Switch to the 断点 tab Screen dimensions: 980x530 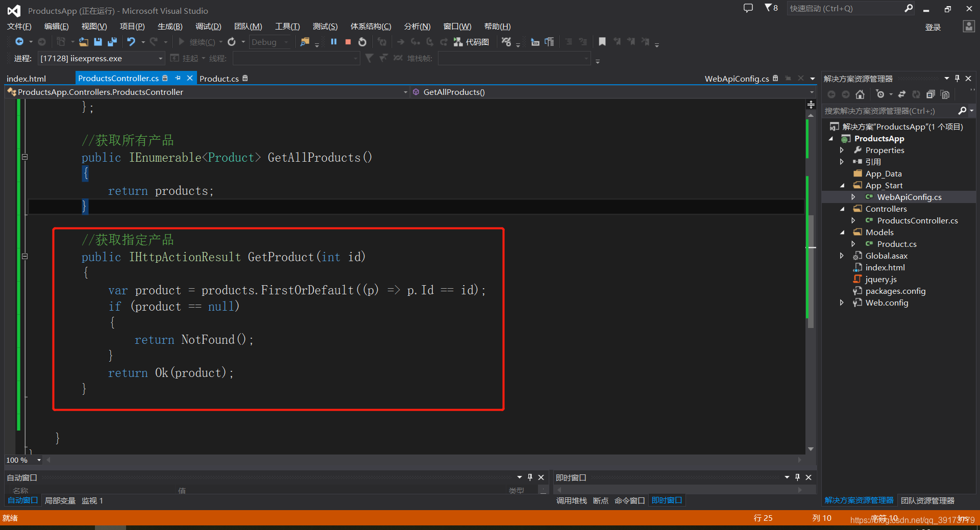click(601, 501)
